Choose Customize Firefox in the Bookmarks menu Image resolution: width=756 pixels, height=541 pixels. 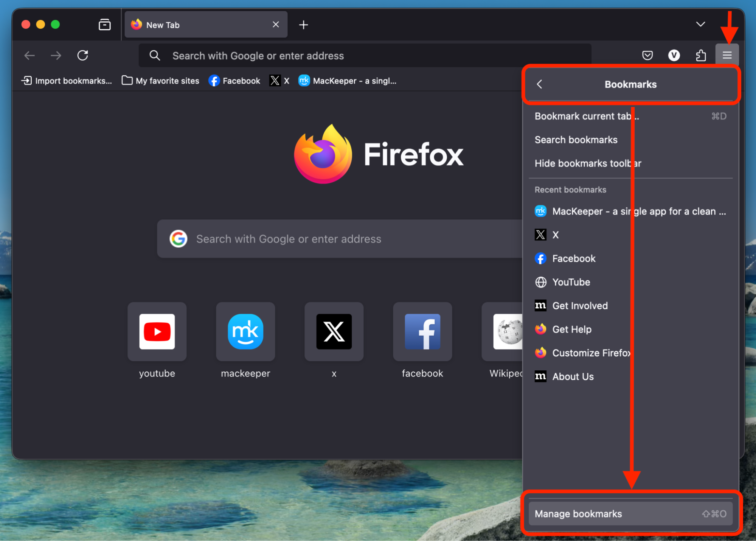click(x=591, y=353)
